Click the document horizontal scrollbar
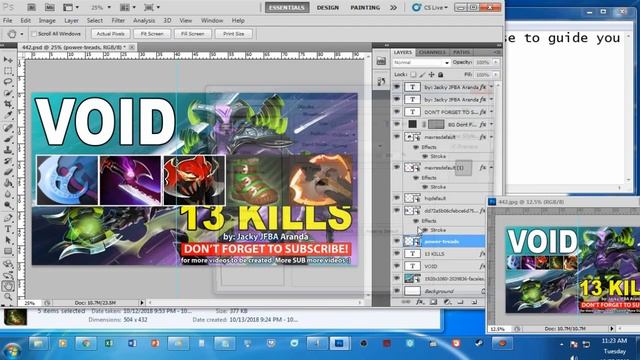The width and height of the screenshot is (640, 360). coord(254,302)
